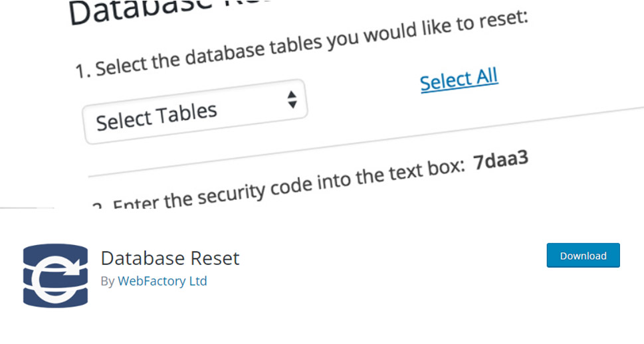Click the 'By' label before the author name
Image resolution: width=644 pixels, height=344 pixels.
pyautogui.click(x=108, y=282)
